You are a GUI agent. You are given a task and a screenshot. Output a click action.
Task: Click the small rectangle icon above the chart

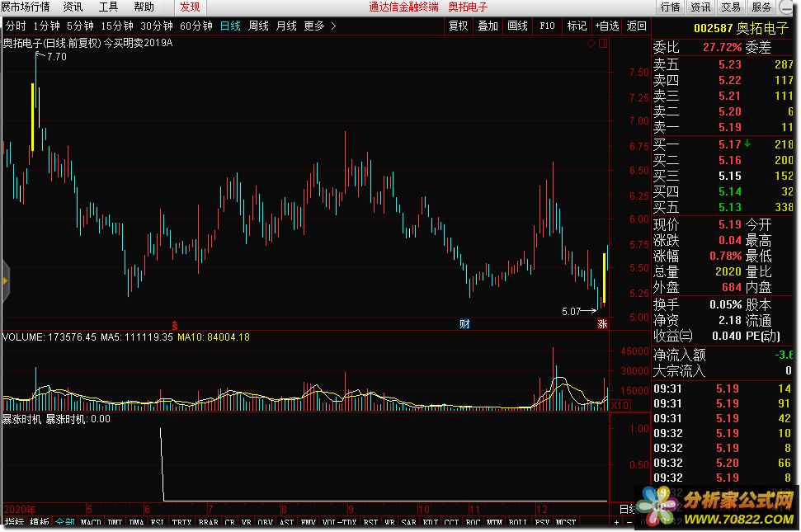pos(603,44)
